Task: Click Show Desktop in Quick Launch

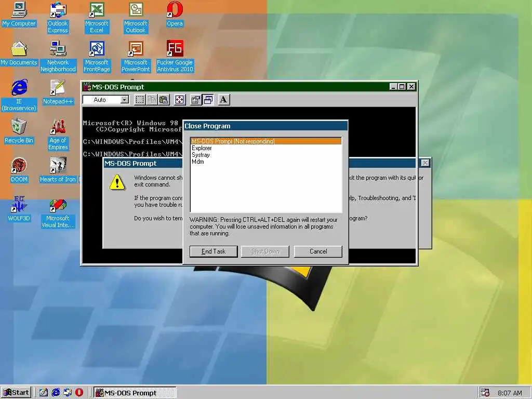Action: tap(44, 393)
